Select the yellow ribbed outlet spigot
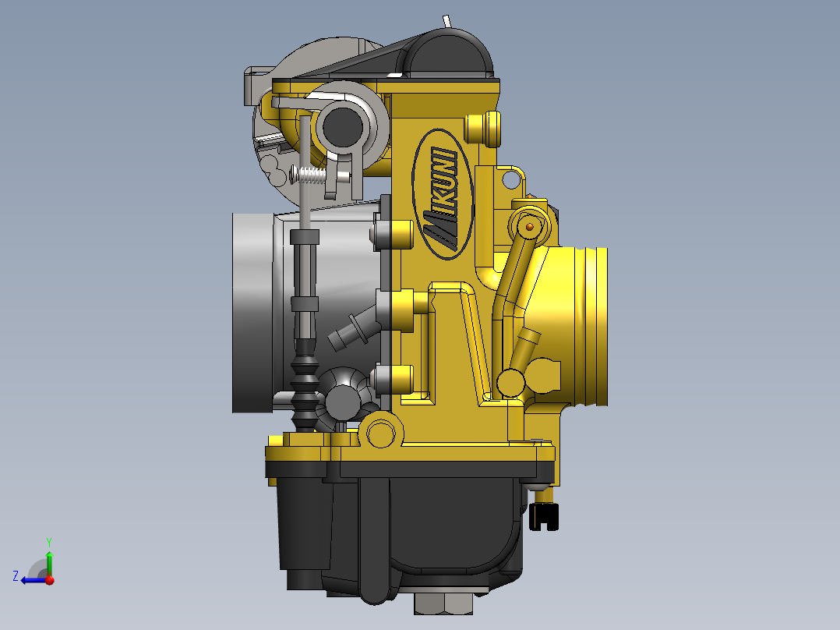The width and height of the screenshot is (840, 630). [x=589, y=326]
